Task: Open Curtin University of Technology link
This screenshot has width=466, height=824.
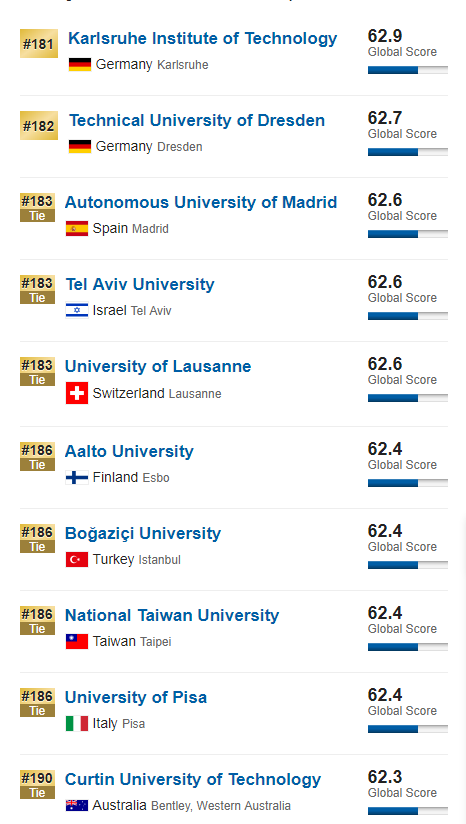Action: pos(193,779)
